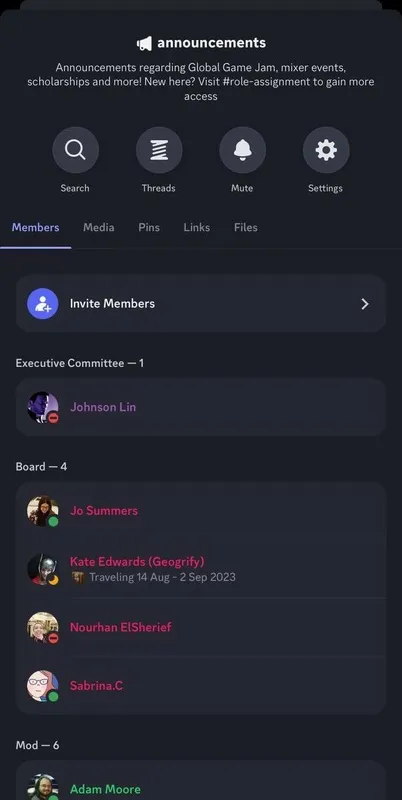Tap Kate Edwards (Geogrify) avatar
This screenshot has height=800, width=402.
pos(43,569)
